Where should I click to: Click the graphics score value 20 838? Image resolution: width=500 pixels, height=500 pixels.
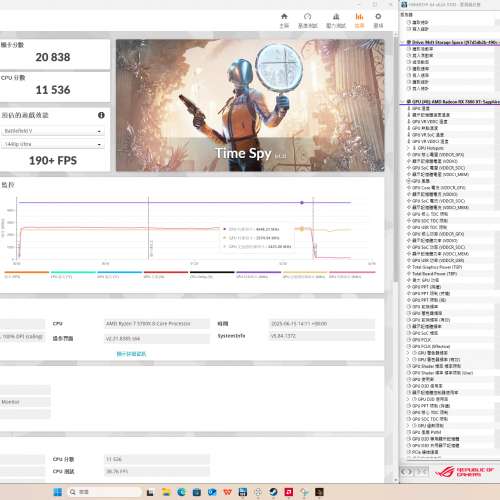tap(53, 57)
